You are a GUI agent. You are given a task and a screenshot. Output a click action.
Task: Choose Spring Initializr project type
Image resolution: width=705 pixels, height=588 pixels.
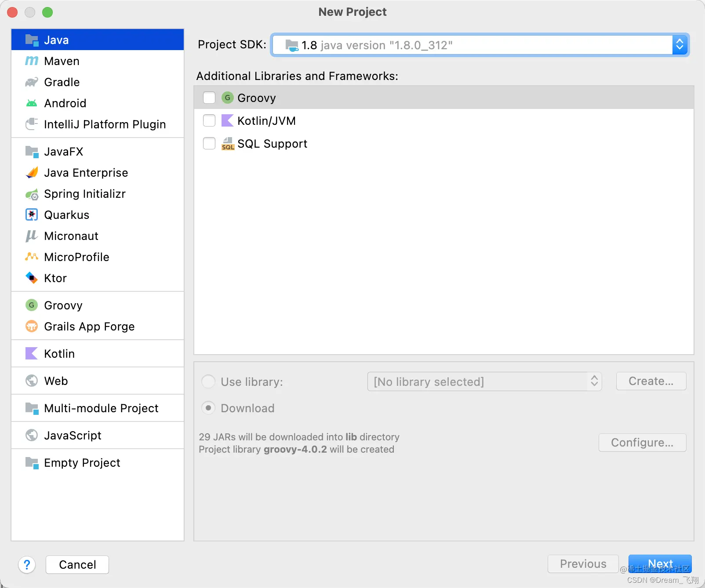98,194
